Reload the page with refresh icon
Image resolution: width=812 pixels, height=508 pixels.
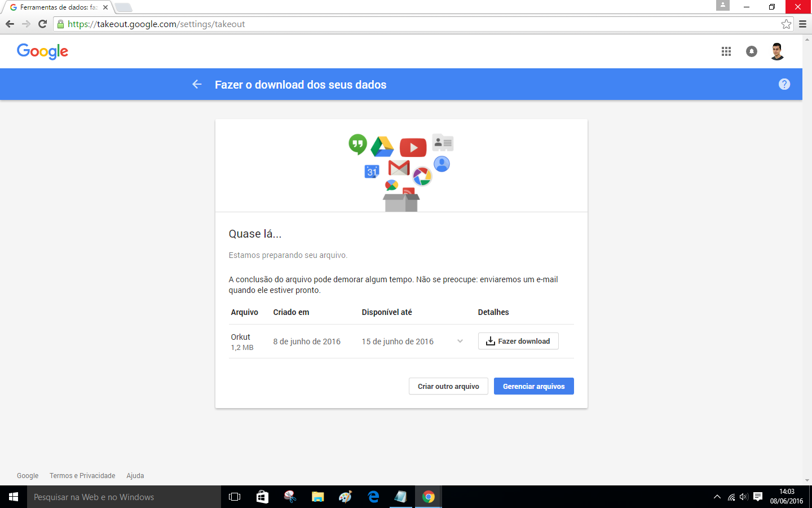(42, 24)
